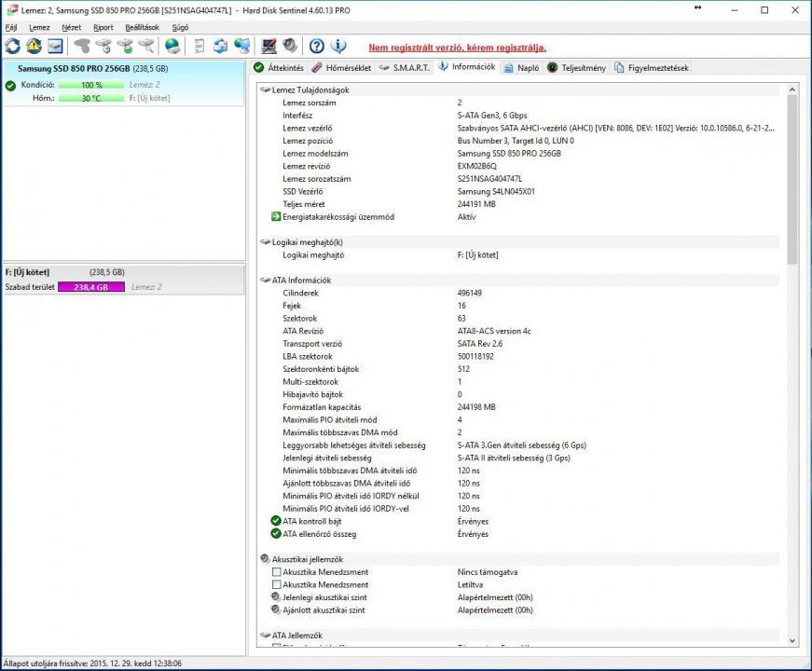Click the vertical scrollbar thumb
812x671 pixels.
pyautogui.click(x=791, y=179)
